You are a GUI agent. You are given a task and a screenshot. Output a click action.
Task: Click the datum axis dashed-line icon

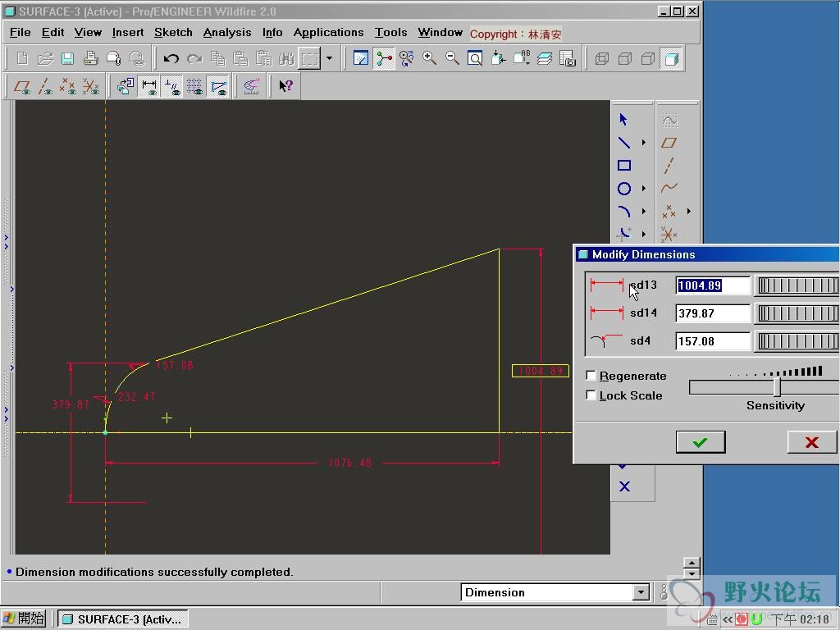(669, 166)
